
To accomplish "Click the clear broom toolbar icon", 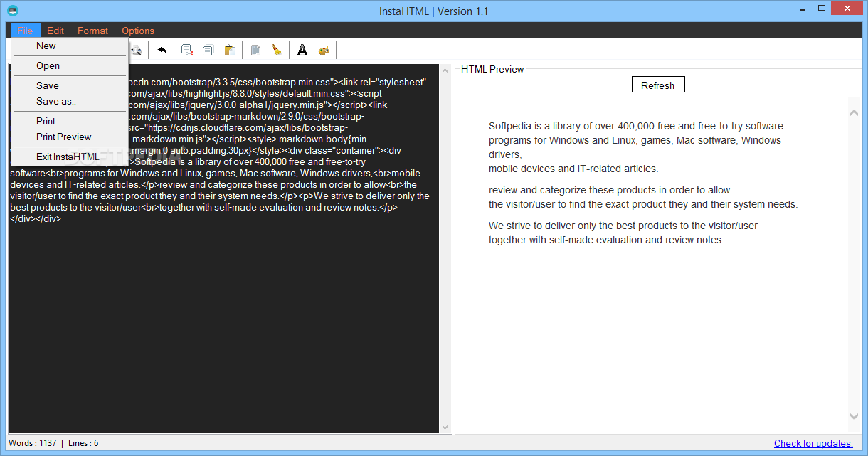I will [277, 50].
